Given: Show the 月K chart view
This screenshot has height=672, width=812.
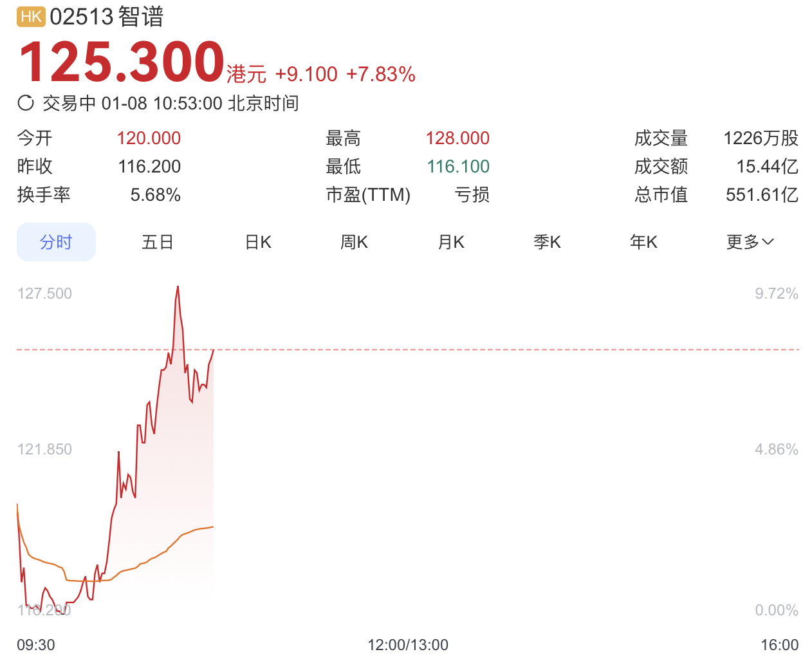Looking at the screenshot, I should [x=451, y=242].
